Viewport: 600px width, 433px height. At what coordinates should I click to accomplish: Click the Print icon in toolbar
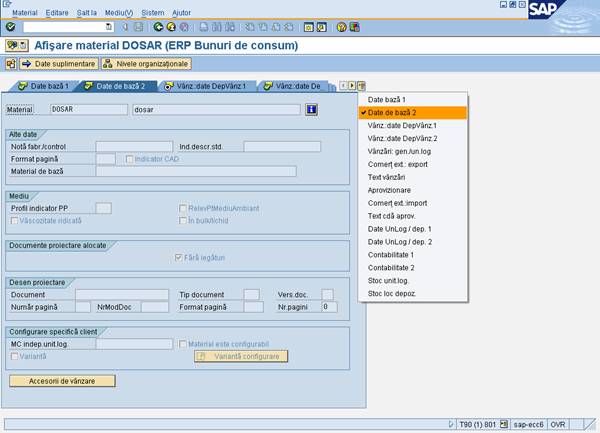click(x=204, y=27)
